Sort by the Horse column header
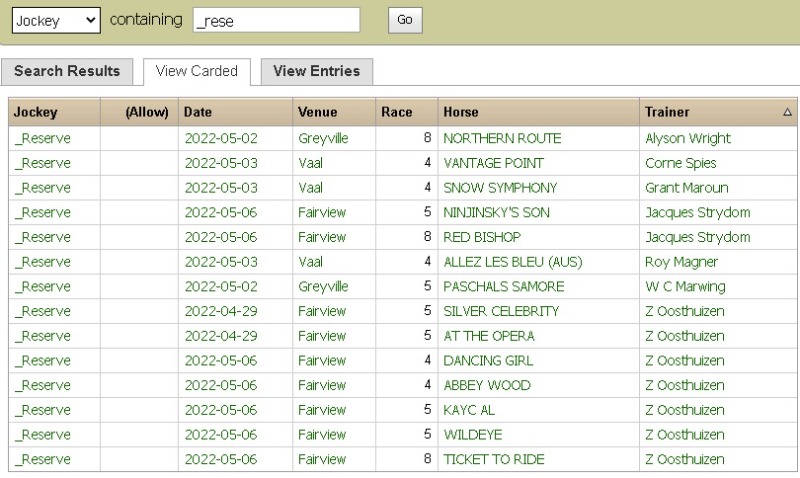 461,112
